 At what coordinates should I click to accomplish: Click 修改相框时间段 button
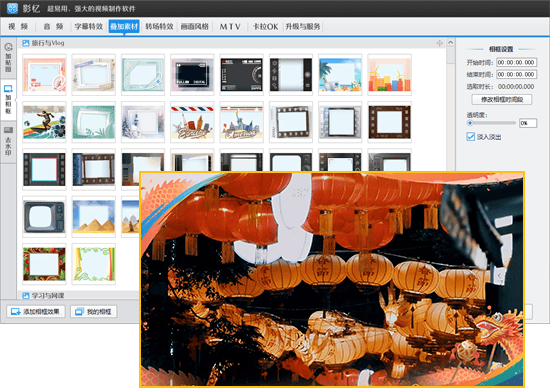click(x=502, y=100)
